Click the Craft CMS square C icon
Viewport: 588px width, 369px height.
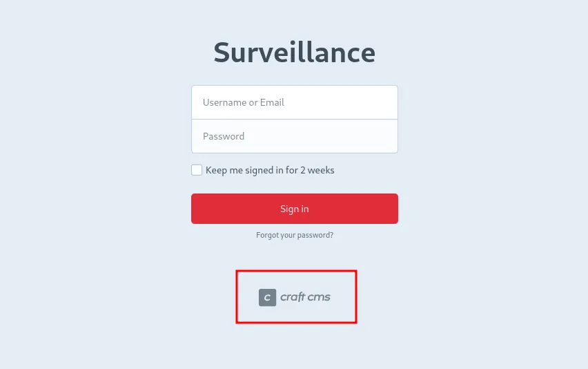[267, 297]
